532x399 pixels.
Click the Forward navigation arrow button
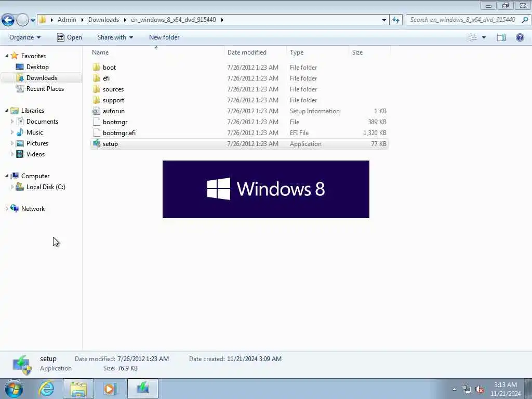click(x=22, y=20)
